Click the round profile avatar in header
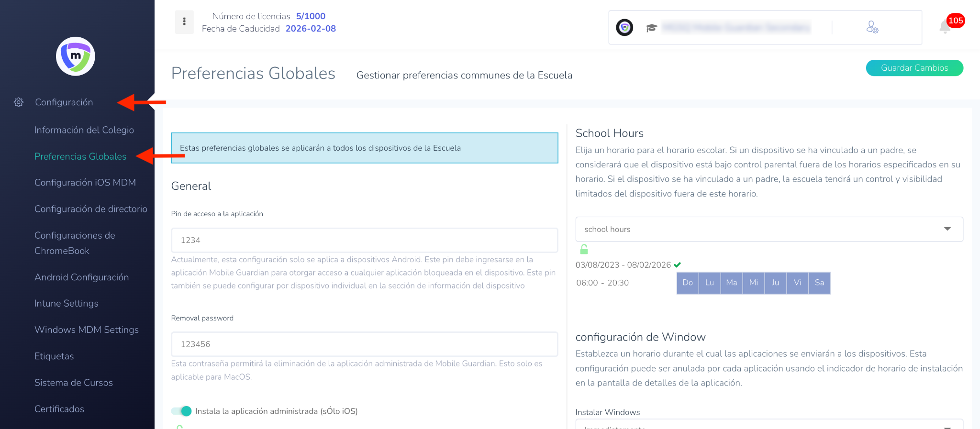 point(624,28)
